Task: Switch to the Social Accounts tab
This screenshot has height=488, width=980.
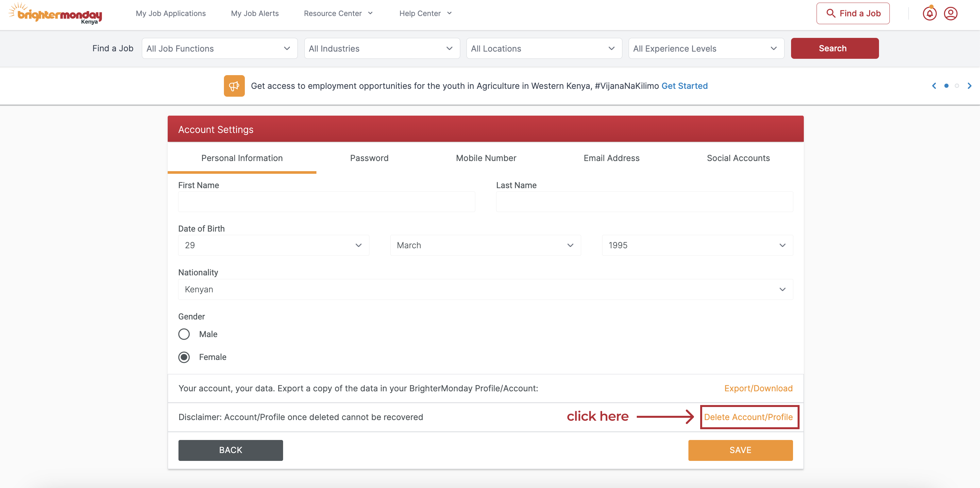Action: [x=738, y=158]
